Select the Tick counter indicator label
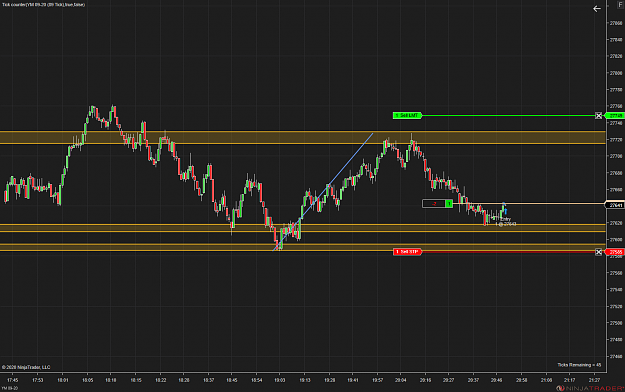This screenshot has height=392, width=625. (x=43, y=5)
